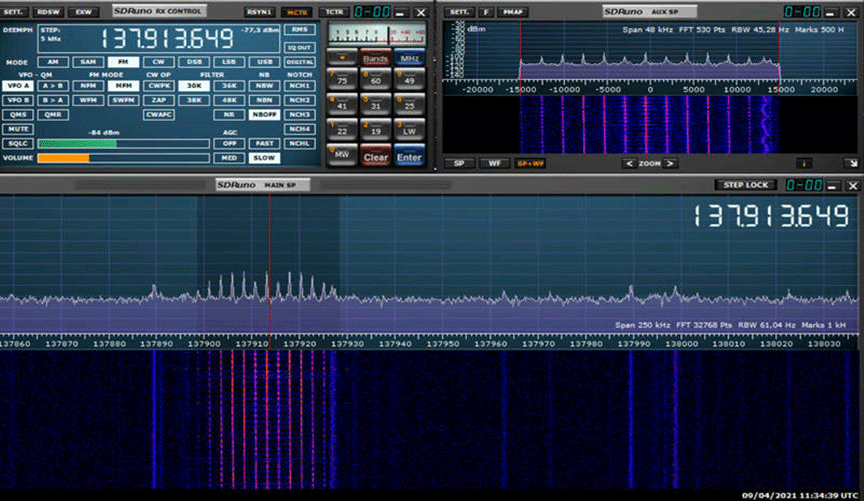Set AGC to MED

click(x=229, y=158)
